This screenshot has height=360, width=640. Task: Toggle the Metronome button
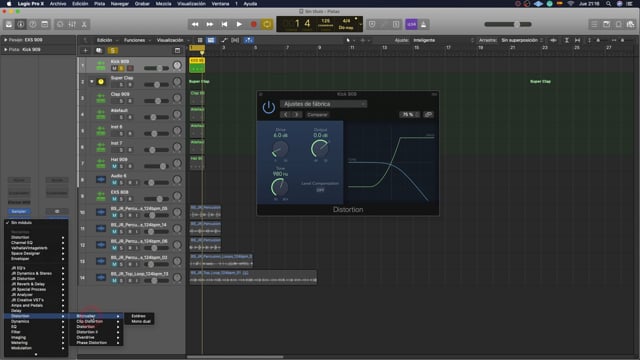(x=424, y=24)
